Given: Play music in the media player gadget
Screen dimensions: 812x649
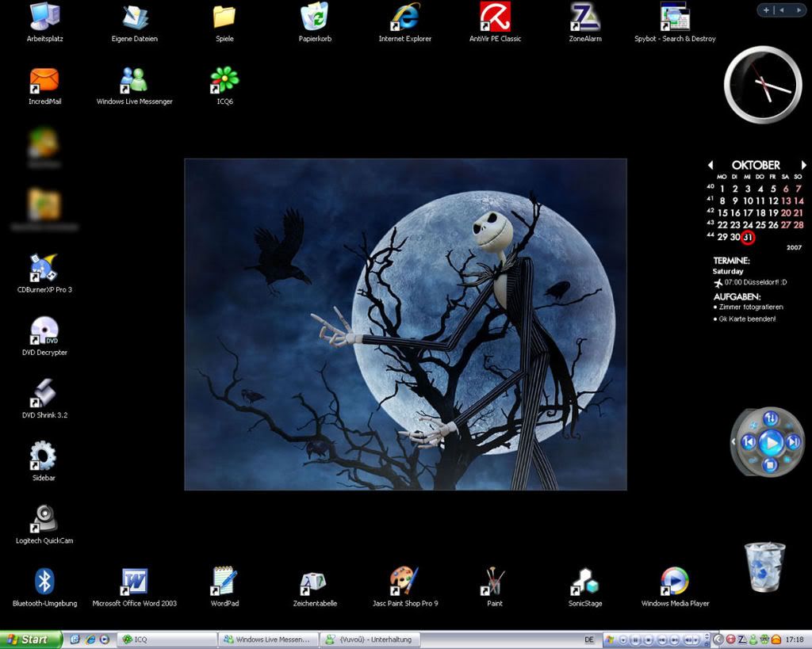Looking at the screenshot, I should (x=771, y=443).
